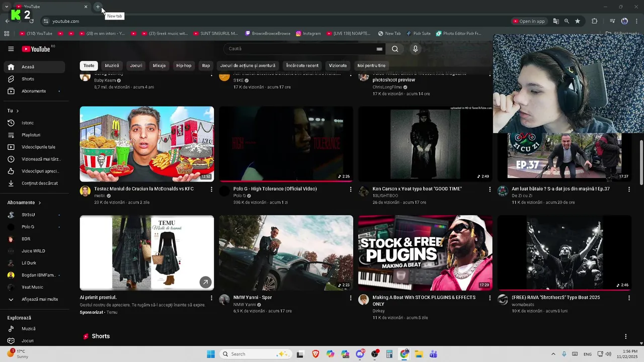
Task: Open Jocuri under Explorează
Action: (35, 341)
